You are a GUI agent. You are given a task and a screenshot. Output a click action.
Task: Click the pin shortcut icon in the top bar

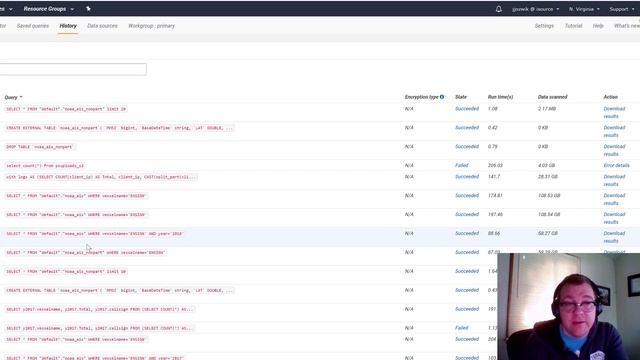coord(88,9)
